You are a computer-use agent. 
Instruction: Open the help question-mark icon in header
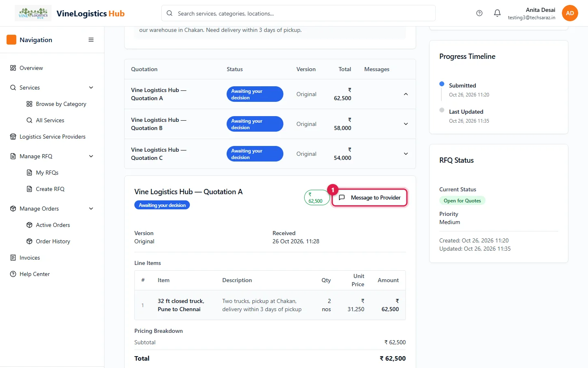click(479, 13)
